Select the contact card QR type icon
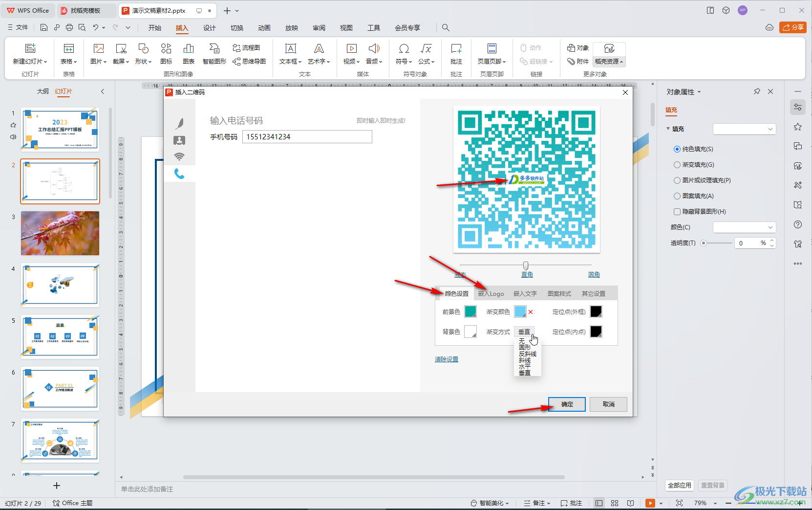Viewport: 812px width, 510px height. coord(179,140)
